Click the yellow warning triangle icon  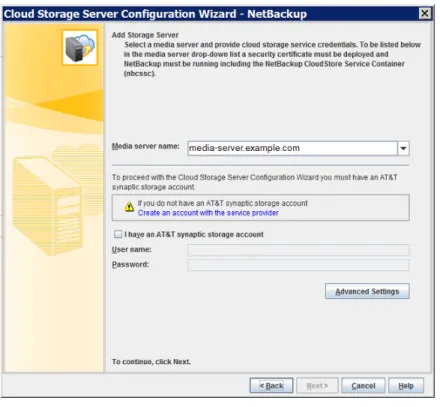[129, 207]
